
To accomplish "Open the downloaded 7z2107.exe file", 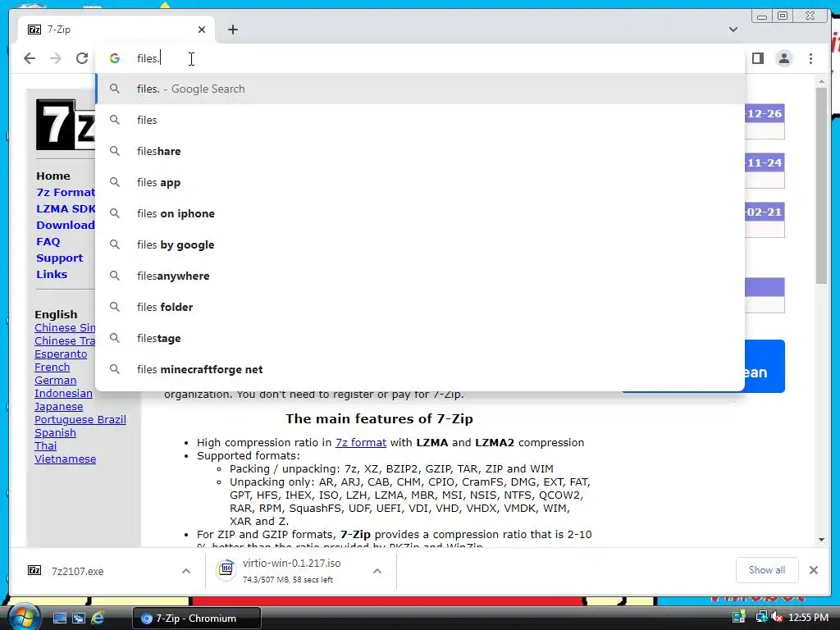I will 78,571.
